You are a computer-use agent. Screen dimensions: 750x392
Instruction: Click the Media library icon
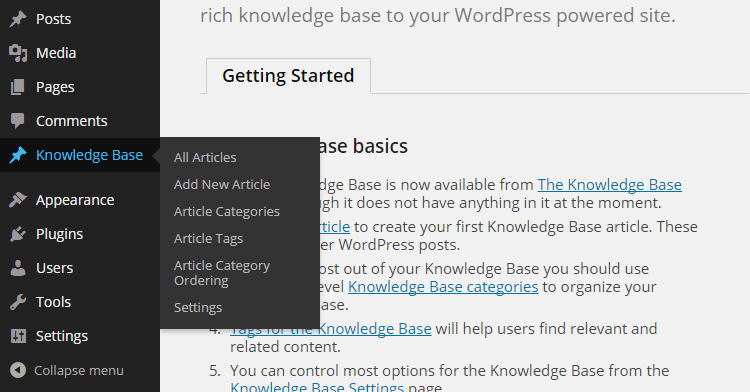coord(18,53)
